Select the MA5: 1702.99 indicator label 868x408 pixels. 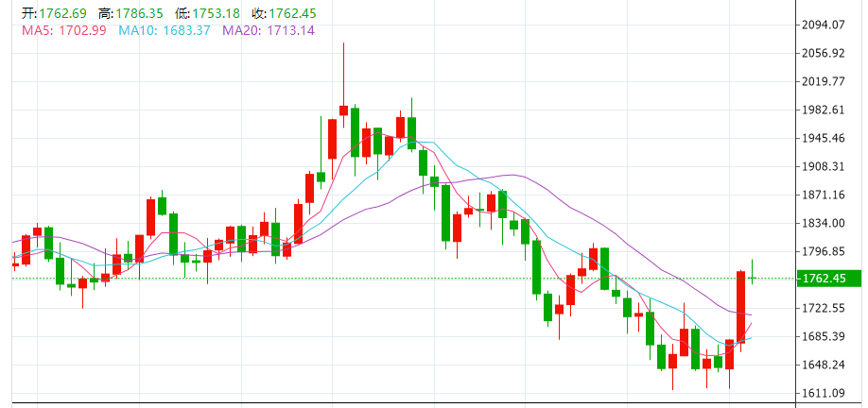[64, 30]
